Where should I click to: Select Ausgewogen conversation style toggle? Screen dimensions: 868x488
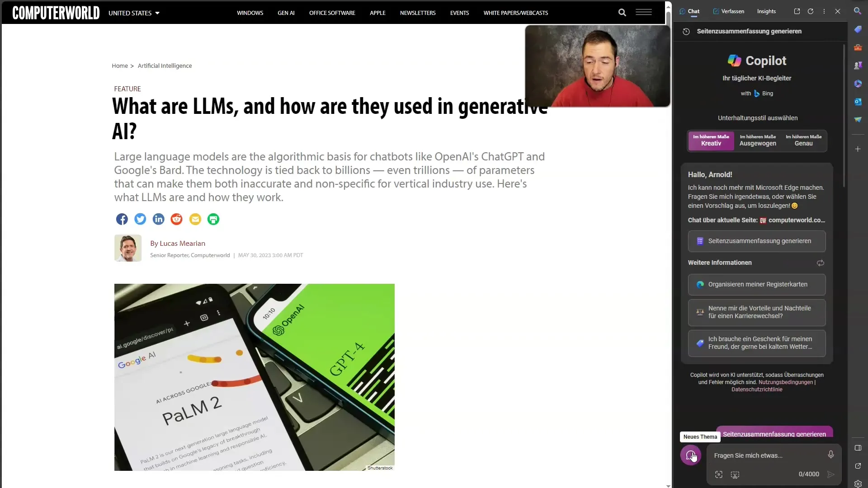pos(757,140)
